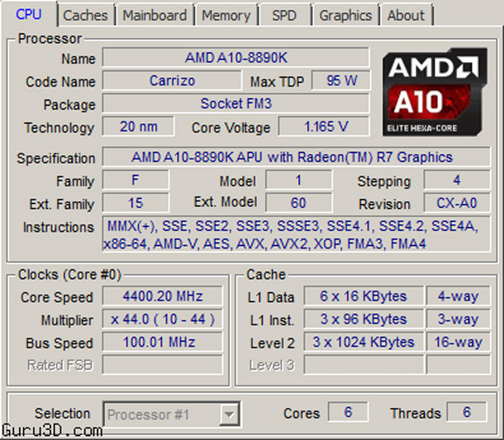Click the empty Level 3 size field
Image resolution: width=504 pixels, height=440 pixels.
(x=364, y=365)
